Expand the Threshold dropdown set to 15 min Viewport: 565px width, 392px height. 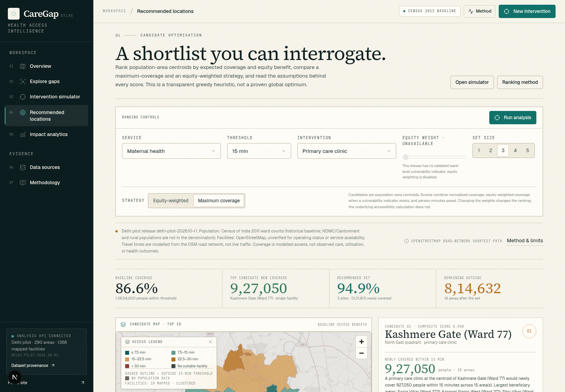[259, 151]
